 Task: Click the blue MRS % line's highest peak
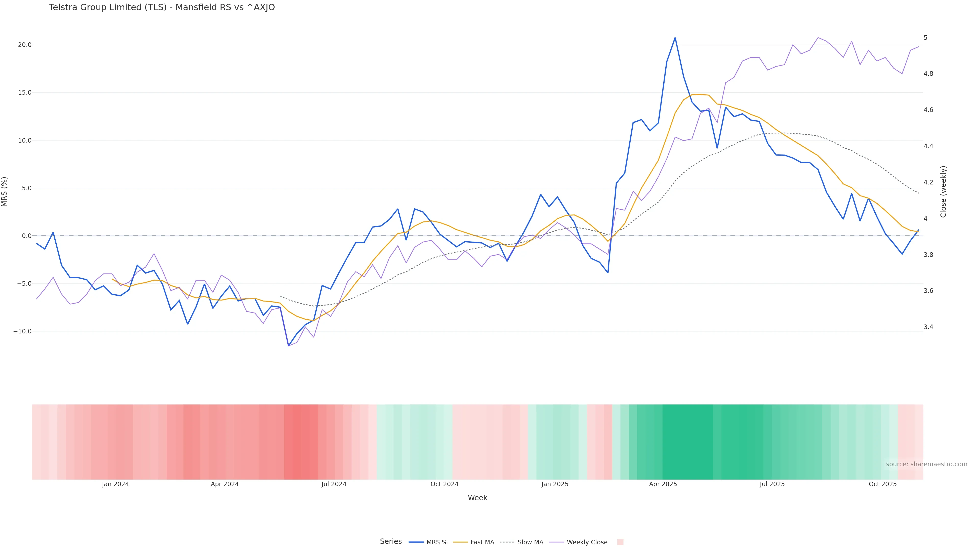[675, 38]
